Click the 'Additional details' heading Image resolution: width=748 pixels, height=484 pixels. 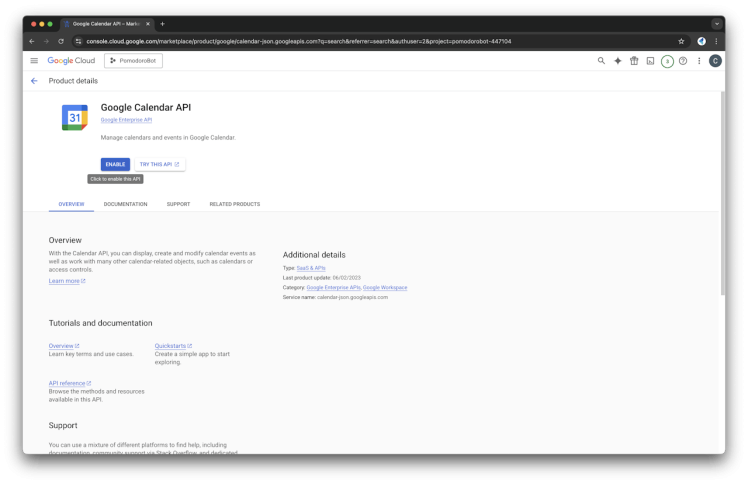pos(314,255)
